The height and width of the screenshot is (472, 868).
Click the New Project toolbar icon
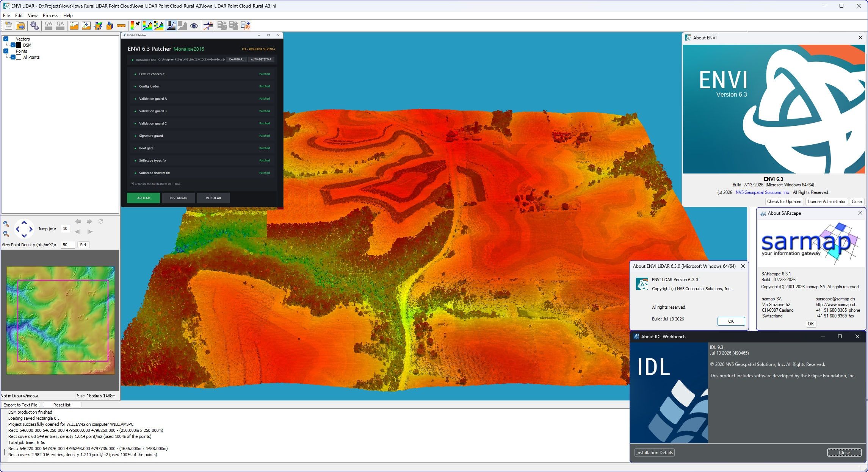(x=8, y=26)
